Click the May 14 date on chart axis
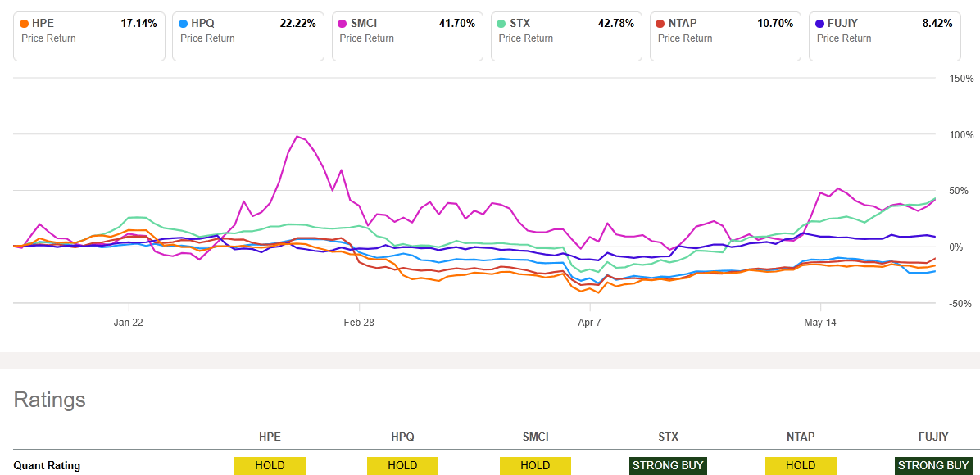The width and height of the screenshot is (980, 475). 822,323
